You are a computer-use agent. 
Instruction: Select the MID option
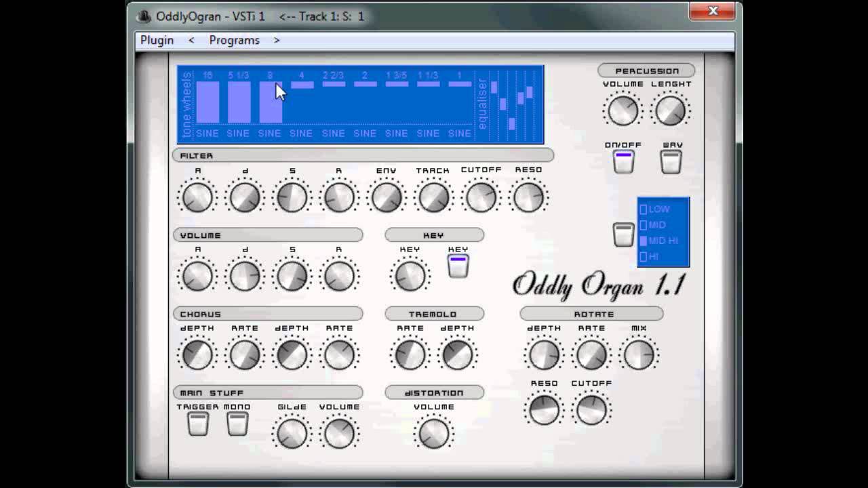click(x=654, y=225)
